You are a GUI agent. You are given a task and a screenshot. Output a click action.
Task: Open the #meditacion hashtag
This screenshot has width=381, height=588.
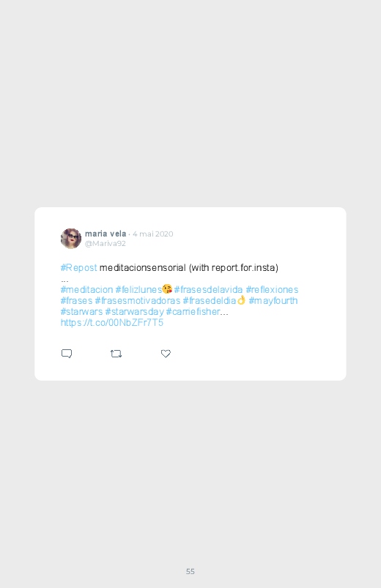(x=86, y=289)
